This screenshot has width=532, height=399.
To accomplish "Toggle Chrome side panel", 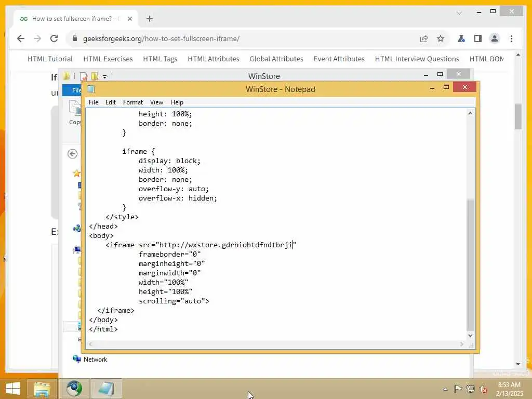I will pos(478,38).
